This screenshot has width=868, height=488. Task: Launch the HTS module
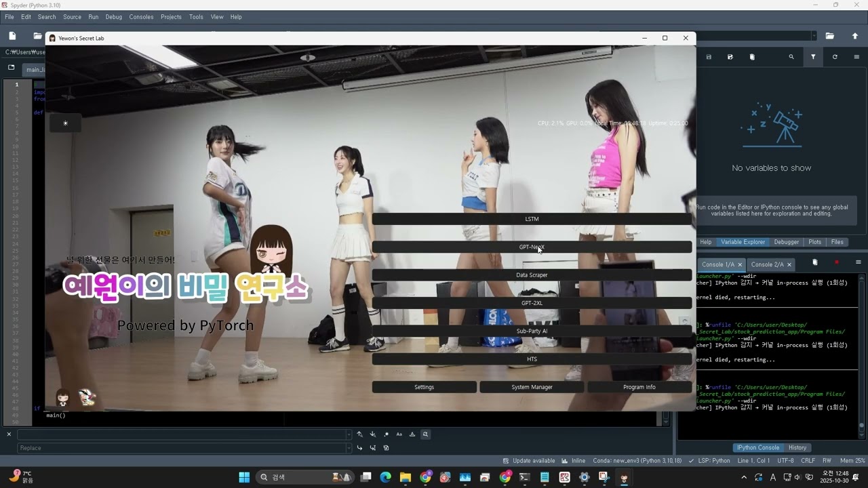[x=532, y=359]
